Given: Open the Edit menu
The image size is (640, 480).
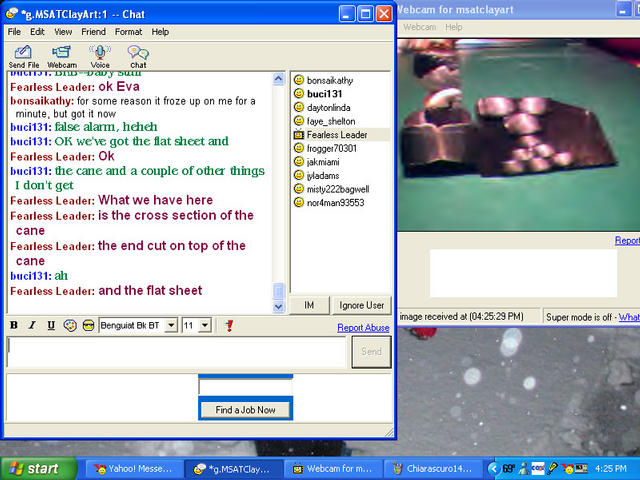Looking at the screenshot, I should coord(37,32).
